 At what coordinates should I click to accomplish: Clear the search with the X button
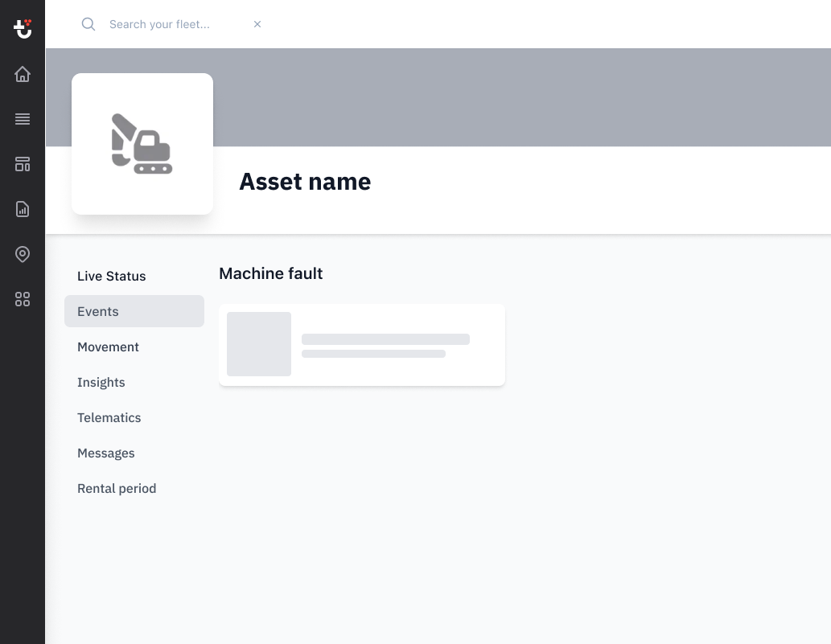(x=257, y=24)
